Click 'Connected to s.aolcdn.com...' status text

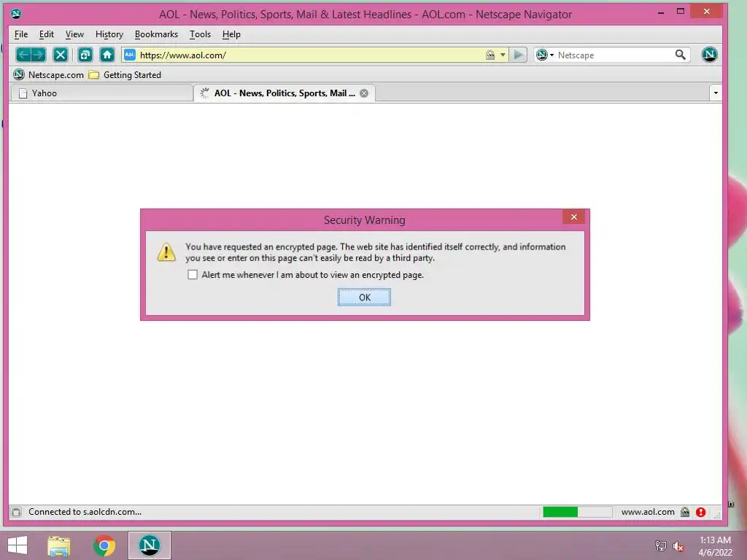[x=85, y=512]
